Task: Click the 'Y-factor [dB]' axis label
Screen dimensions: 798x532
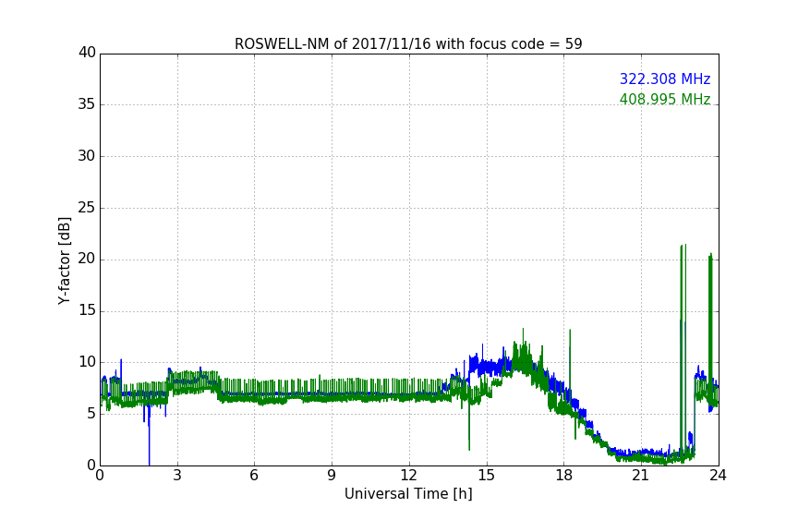Action: pos(64,260)
